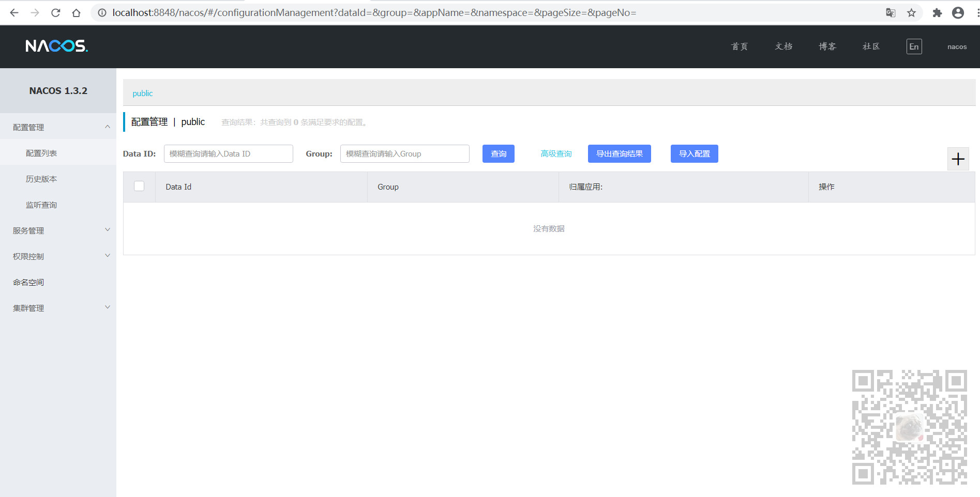Bookmark this page with the star icon
The width and height of the screenshot is (980, 497).
click(x=911, y=13)
